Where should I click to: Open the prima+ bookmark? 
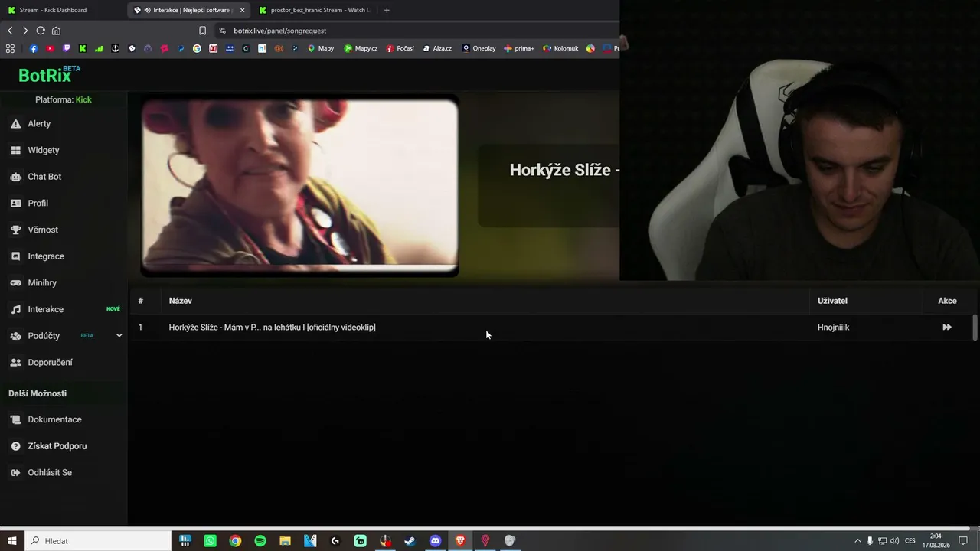519,48
